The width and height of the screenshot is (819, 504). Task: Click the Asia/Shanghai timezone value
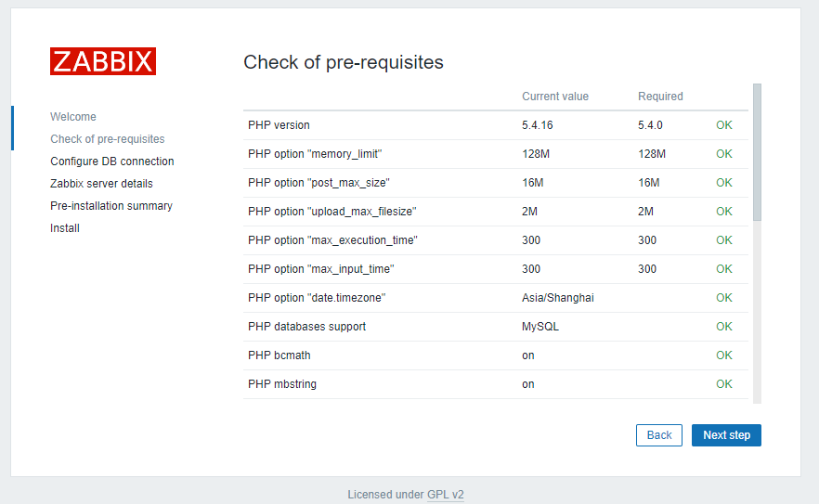(558, 298)
